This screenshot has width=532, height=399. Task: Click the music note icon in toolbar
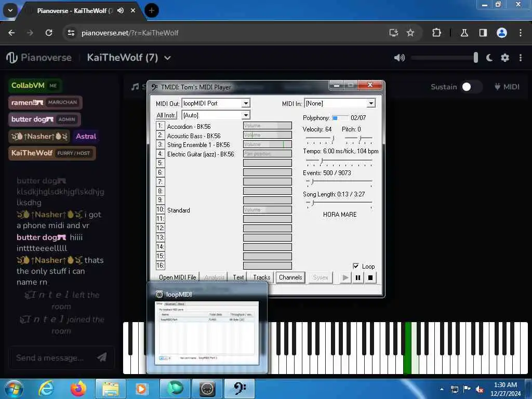pos(136,87)
